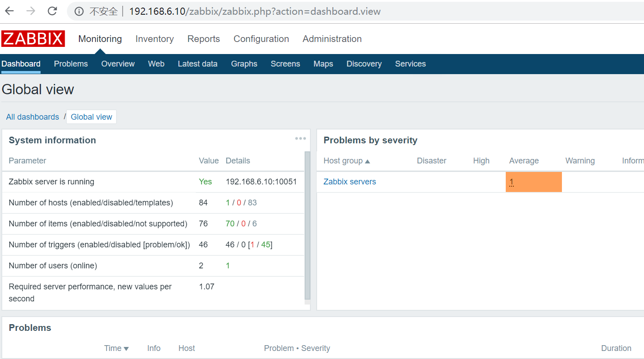Image resolution: width=644 pixels, height=359 pixels.
Task: Go to the Screens submenu tab
Action: [285, 64]
